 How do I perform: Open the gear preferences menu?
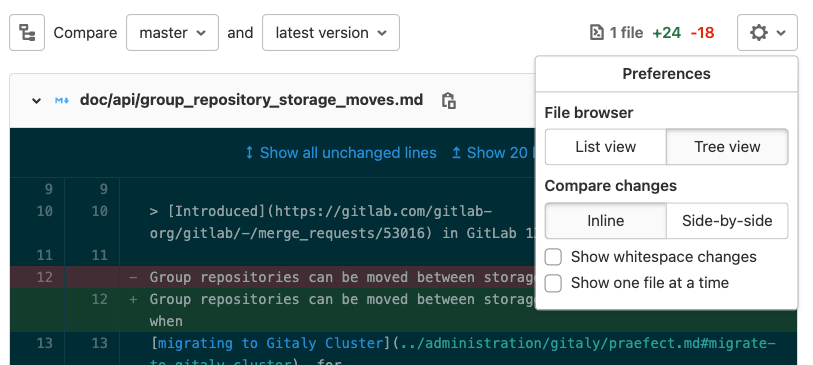click(767, 33)
